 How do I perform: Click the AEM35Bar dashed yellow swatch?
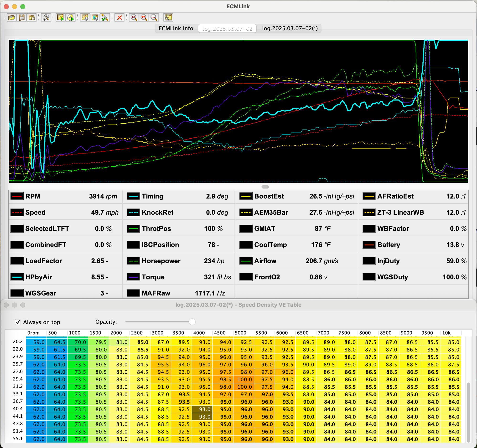click(x=246, y=212)
